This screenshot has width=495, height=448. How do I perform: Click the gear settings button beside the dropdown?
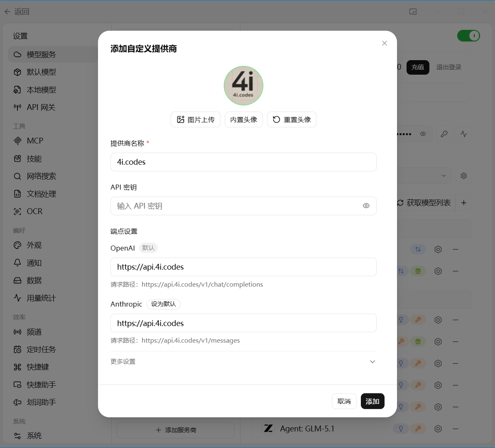coord(464,175)
